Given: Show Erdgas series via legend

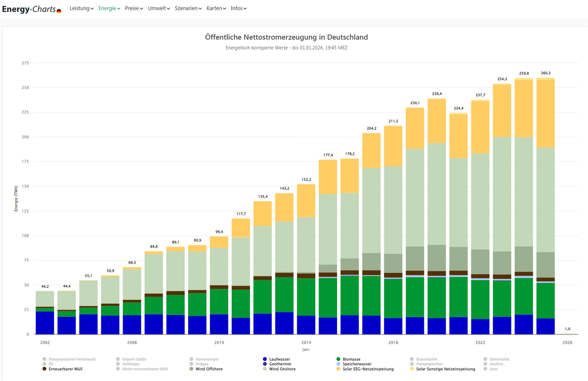Looking at the screenshot, I should [199, 364].
